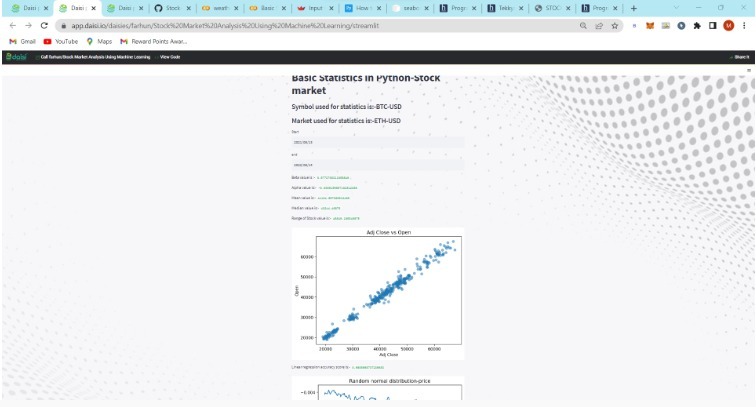Viewport: 756px width, 407px height.
Task: Click the Linear regression accuracy score line
Action: click(338, 367)
